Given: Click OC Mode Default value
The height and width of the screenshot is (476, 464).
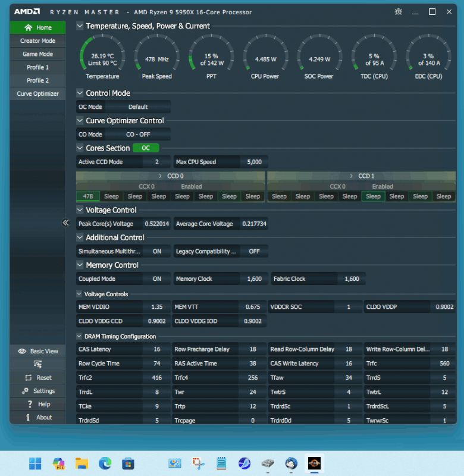Looking at the screenshot, I should point(138,107).
